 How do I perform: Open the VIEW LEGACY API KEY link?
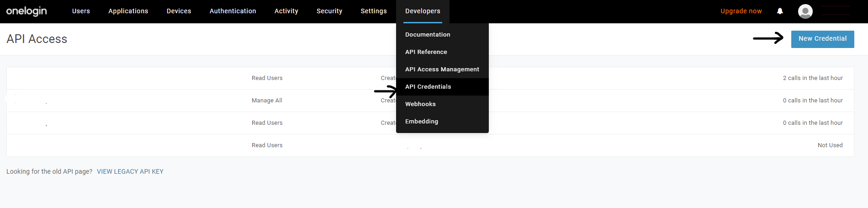point(130,171)
